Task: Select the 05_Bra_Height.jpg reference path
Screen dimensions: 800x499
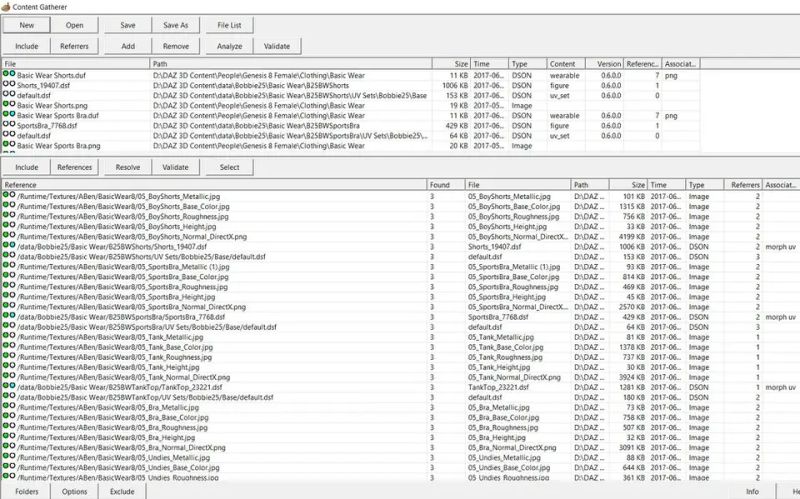Action: [x=106, y=437]
